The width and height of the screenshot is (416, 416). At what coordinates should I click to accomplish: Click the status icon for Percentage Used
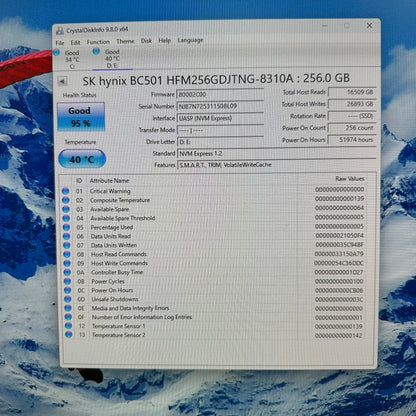(66, 227)
